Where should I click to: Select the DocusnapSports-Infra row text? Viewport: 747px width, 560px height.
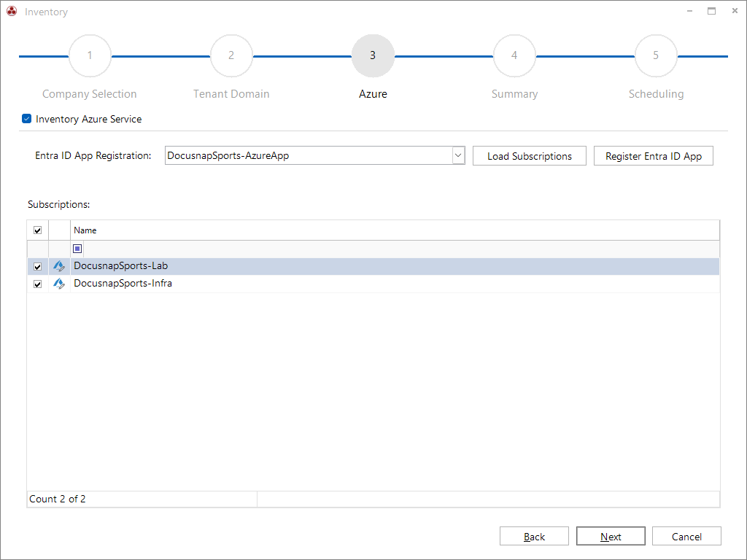pyautogui.click(x=123, y=284)
